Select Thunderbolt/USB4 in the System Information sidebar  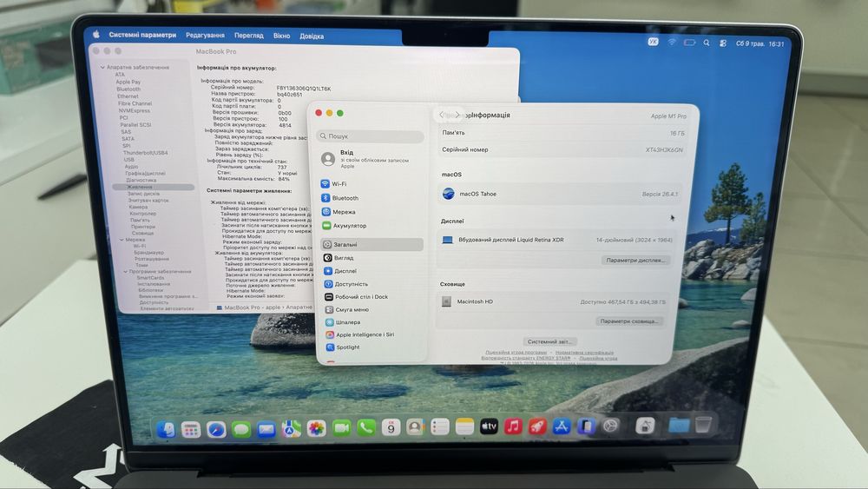pyautogui.click(x=145, y=152)
